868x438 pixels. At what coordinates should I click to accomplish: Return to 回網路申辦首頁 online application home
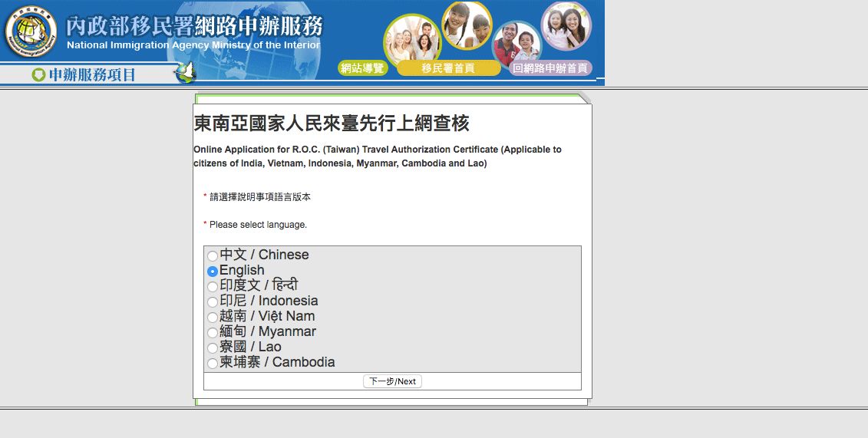coord(550,68)
